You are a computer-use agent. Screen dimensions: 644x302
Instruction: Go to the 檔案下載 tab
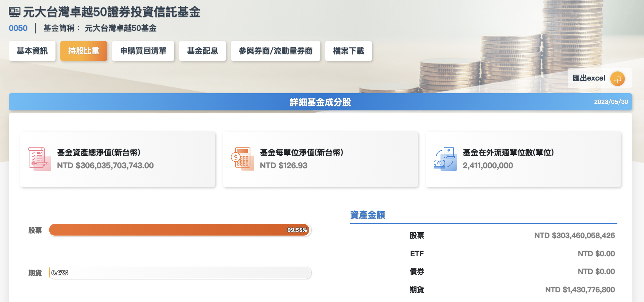(349, 51)
